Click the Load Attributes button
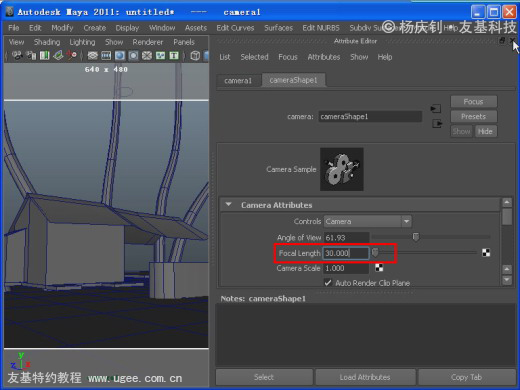 365,377
